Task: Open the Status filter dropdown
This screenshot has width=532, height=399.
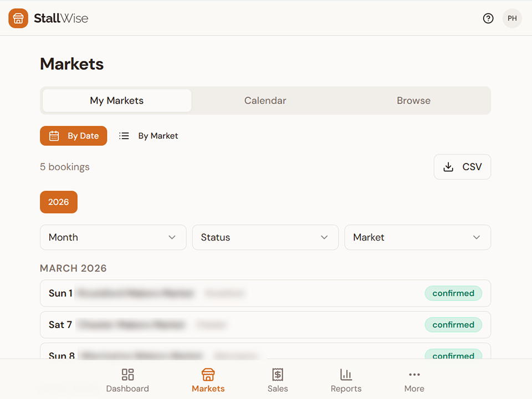Action: tap(265, 237)
